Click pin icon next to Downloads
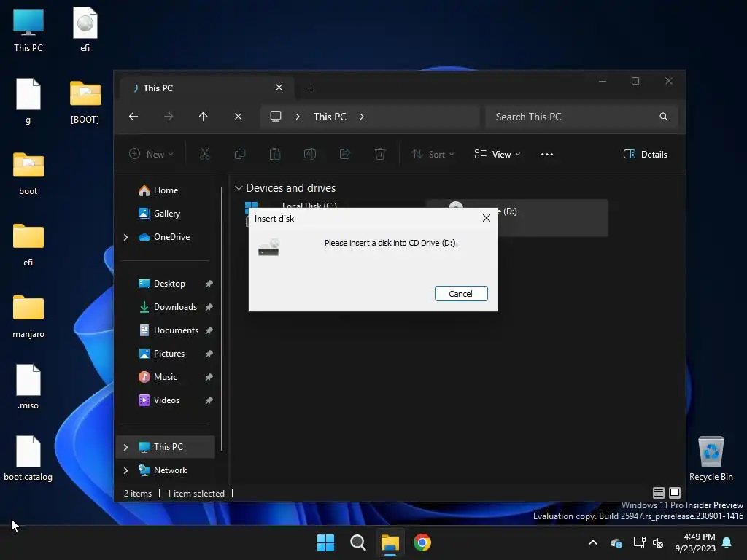 209,307
